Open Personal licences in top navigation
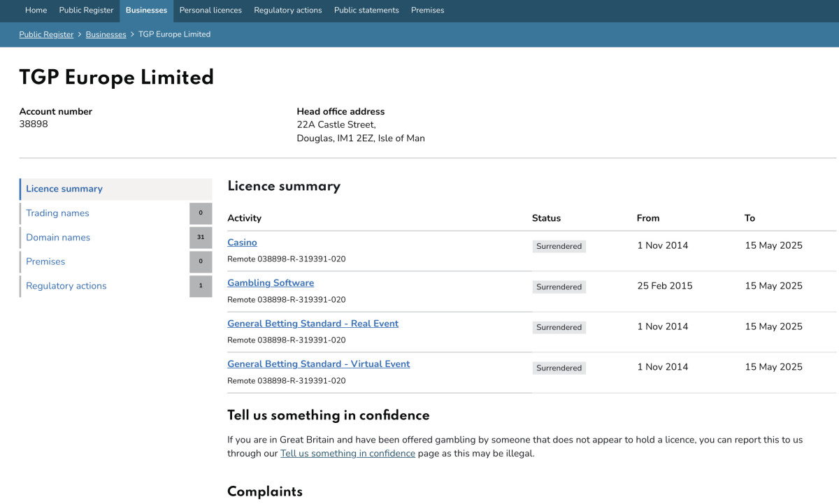The height and width of the screenshot is (504, 839). pyautogui.click(x=210, y=10)
